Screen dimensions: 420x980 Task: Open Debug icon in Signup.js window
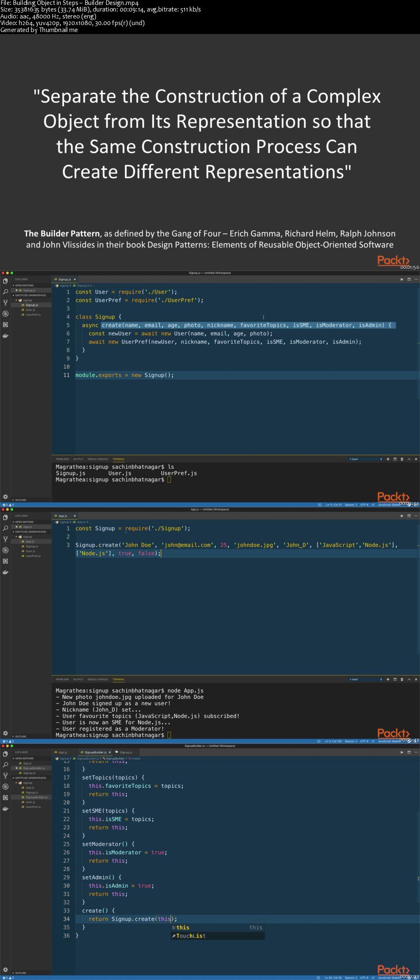point(5,314)
